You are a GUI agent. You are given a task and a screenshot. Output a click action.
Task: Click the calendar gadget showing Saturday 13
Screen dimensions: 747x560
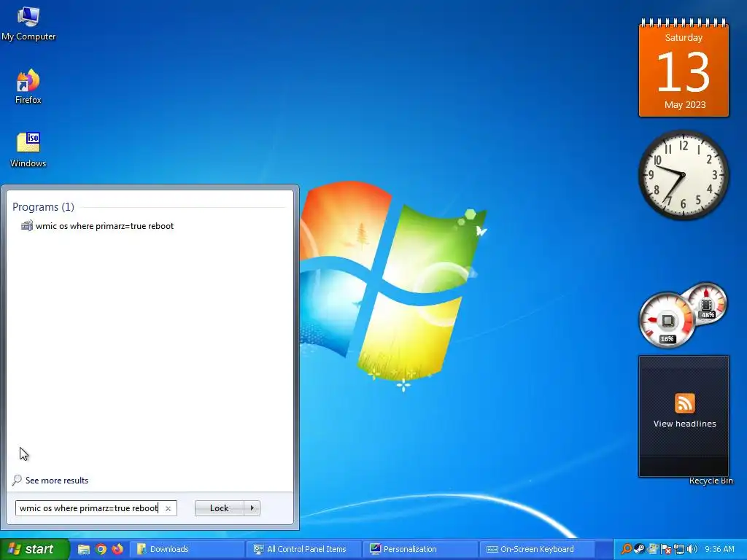[x=684, y=68]
